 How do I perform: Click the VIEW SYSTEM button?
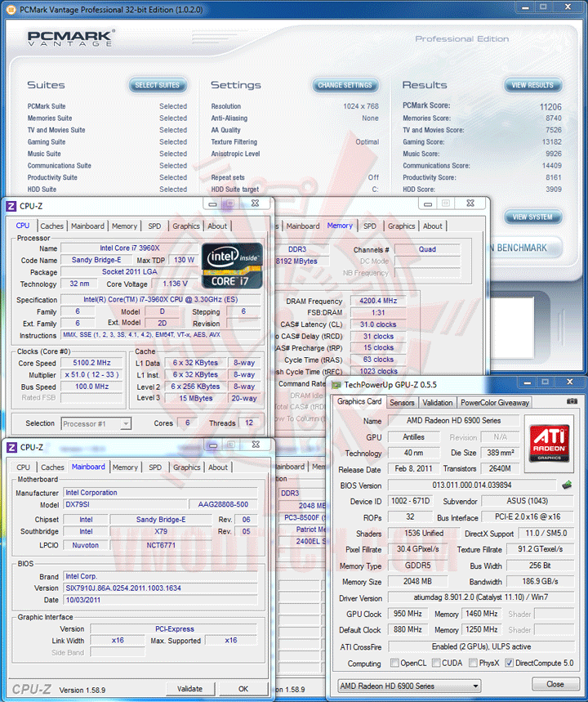click(532, 217)
